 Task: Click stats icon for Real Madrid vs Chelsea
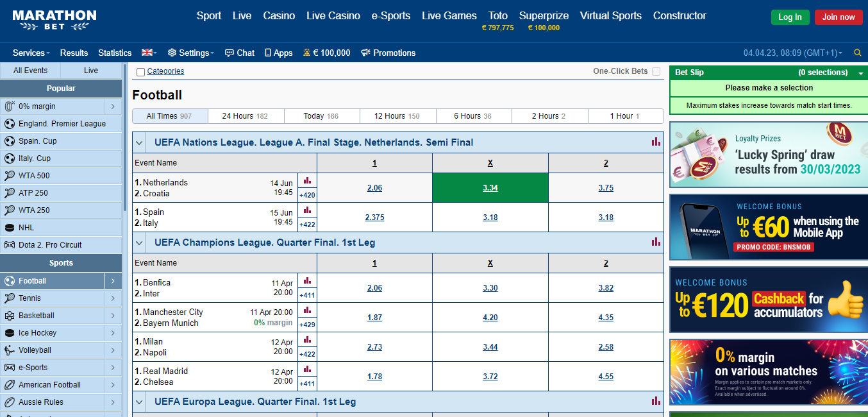pos(307,369)
